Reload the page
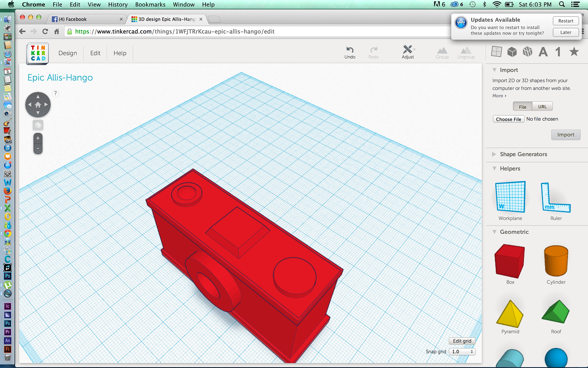 pos(45,31)
